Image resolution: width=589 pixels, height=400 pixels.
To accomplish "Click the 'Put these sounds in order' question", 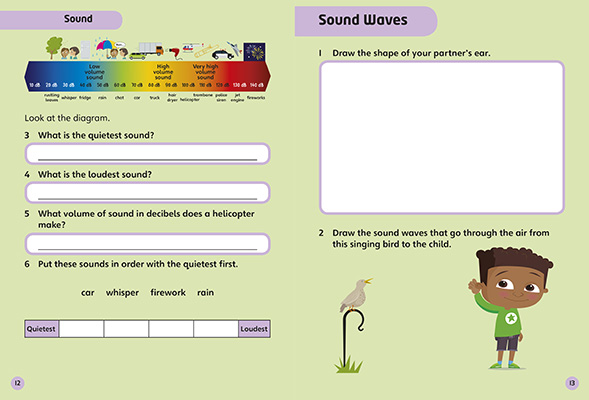I will 138,264.
